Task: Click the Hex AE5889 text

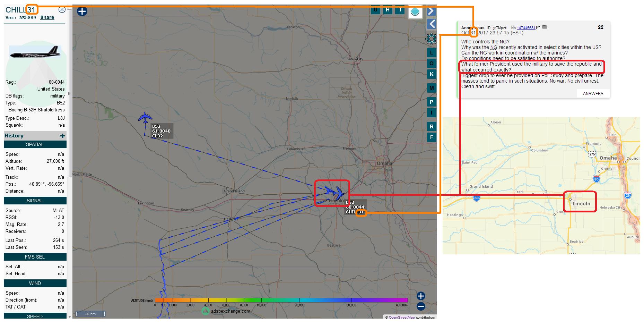Action: (21, 18)
